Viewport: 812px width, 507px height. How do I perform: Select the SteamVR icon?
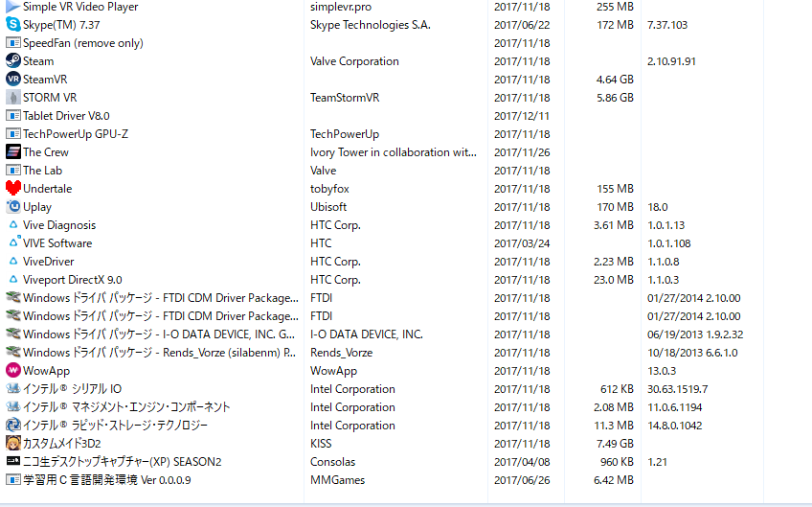coord(13,80)
